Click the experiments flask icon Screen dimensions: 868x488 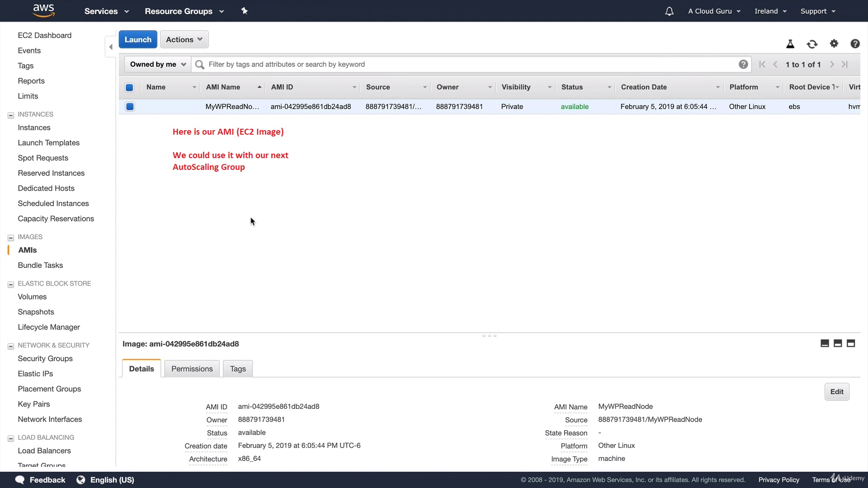[x=790, y=44]
